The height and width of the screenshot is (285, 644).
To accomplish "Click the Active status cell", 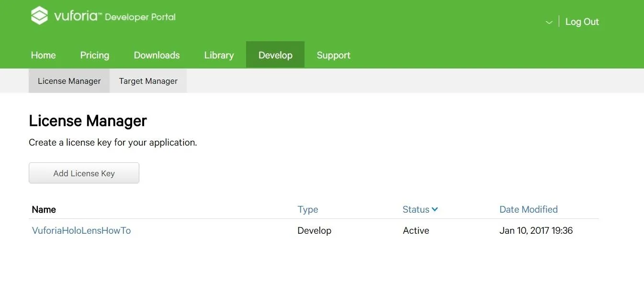I will tap(416, 230).
